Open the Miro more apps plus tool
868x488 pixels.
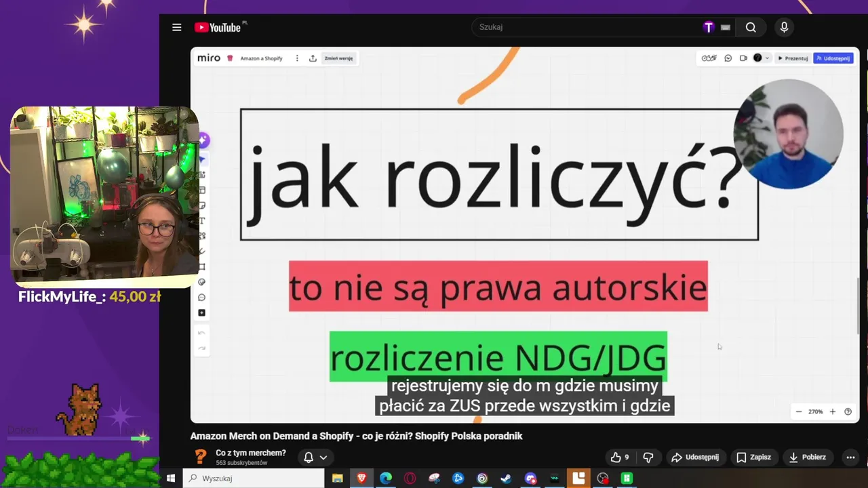click(x=202, y=312)
